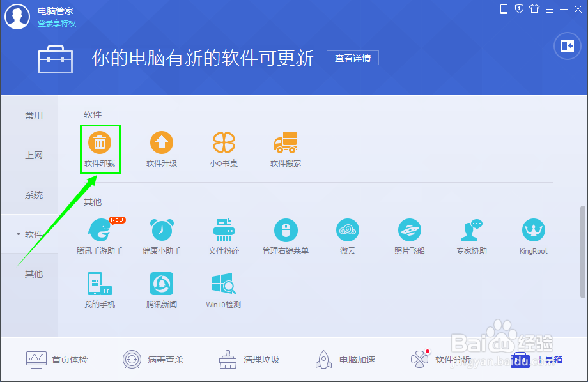Image resolution: width=588 pixels, height=382 pixels.
Task: Open 软件卸载 software uninstall tool
Action: 99,149
